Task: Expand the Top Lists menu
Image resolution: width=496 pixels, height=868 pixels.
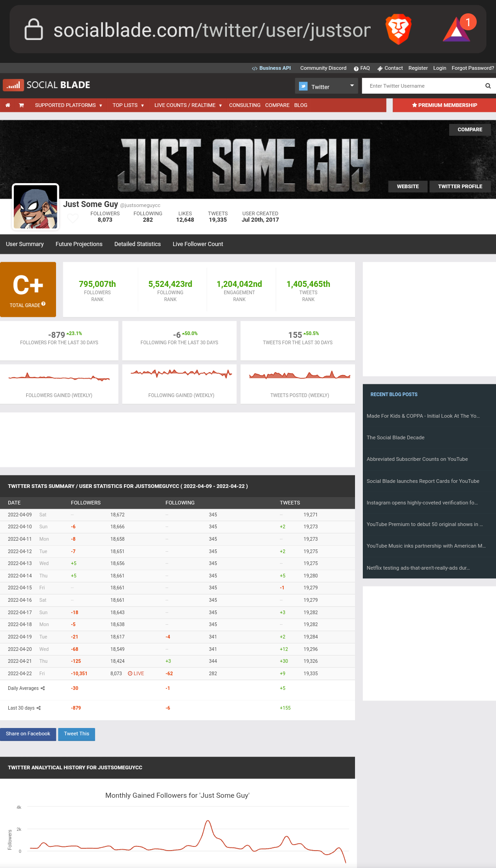Action: click(x=128, y=105)
